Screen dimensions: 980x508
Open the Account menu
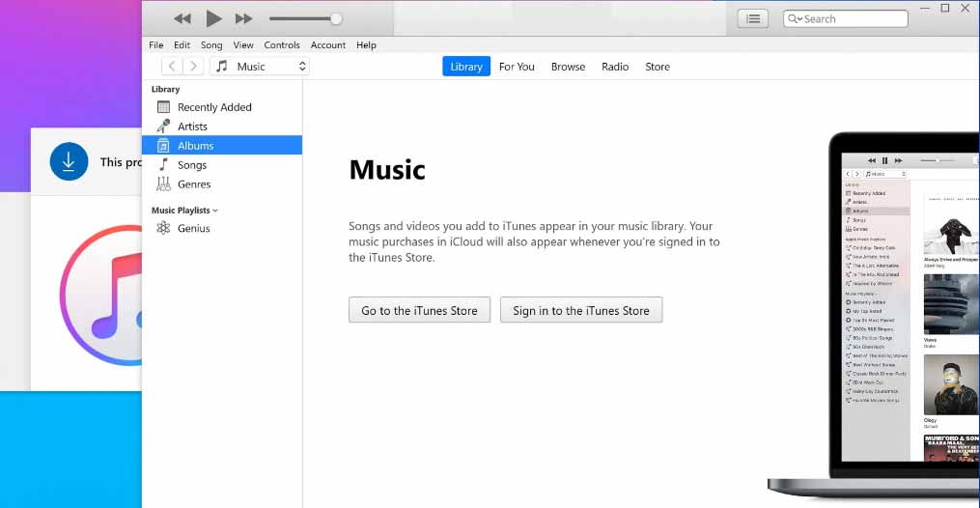pyautogui.click(x=328, y=45)
